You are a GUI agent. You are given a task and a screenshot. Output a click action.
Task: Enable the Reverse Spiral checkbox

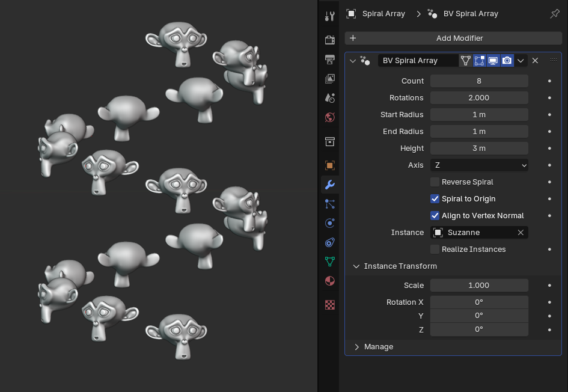pos(435,182)
